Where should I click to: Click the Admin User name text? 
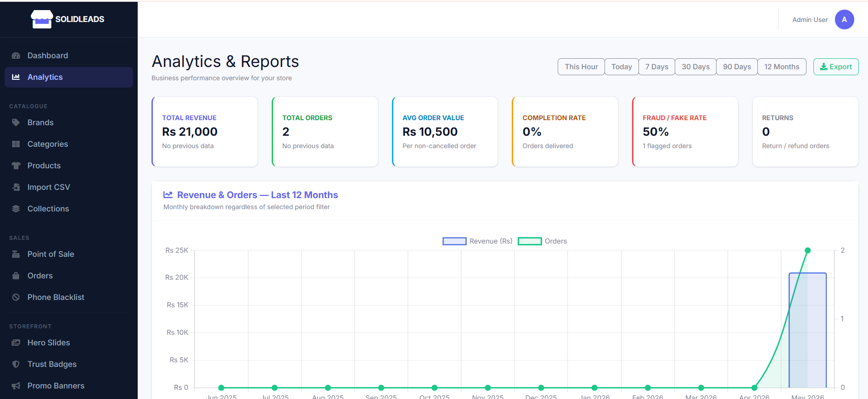point(810,20)
